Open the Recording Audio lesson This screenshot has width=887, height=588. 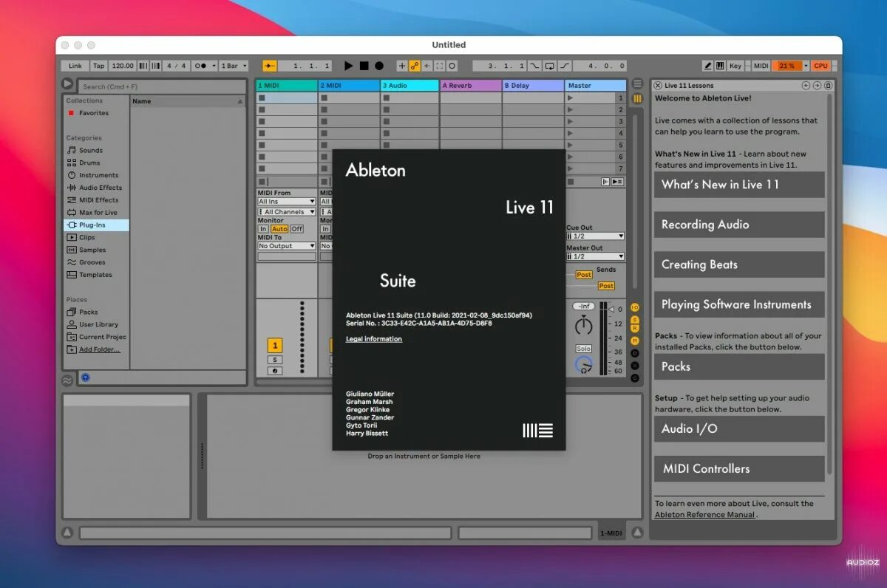click(x=739, y=225)
